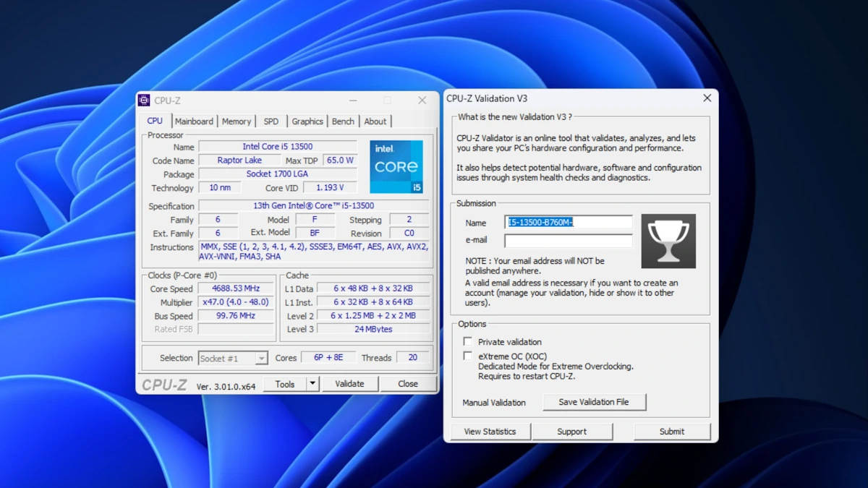Click the Level 2 value '6 x 1.25 MB + 2 x 2 MB'
This screenshot has width=868, height=488.
click(x=373, y=316)
